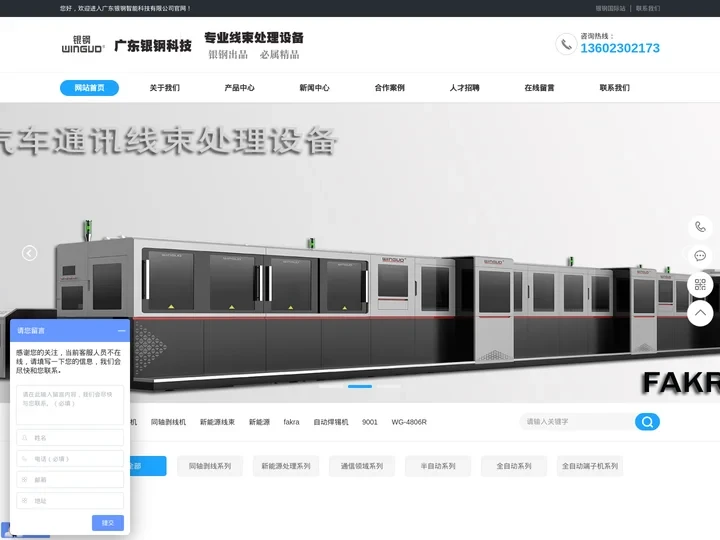Open 产品中心 menu item

pyautogui.click(x=239, y=88)
